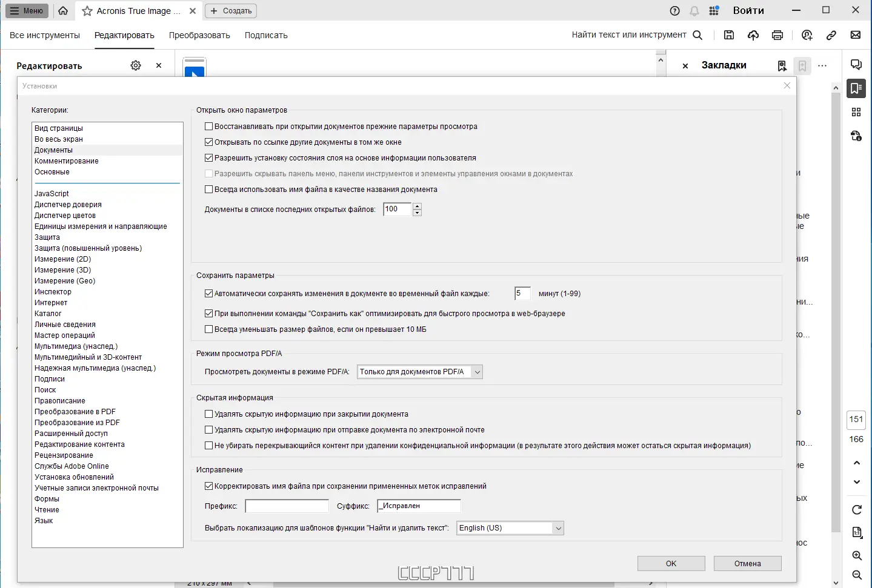The height and width of the screenshot is (588, 872).
Task: Uncheck 'Корректировать имя файла при сохранении' option
Action: [209, 486]
